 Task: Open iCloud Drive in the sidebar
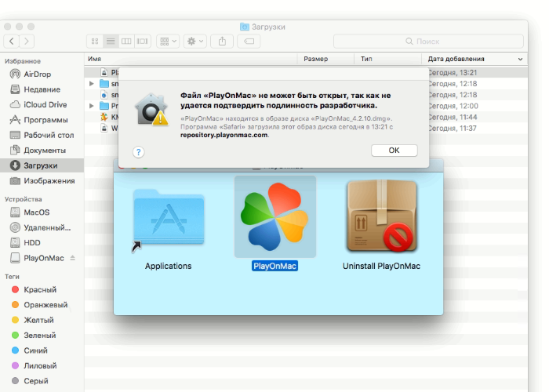coord(42,104)
